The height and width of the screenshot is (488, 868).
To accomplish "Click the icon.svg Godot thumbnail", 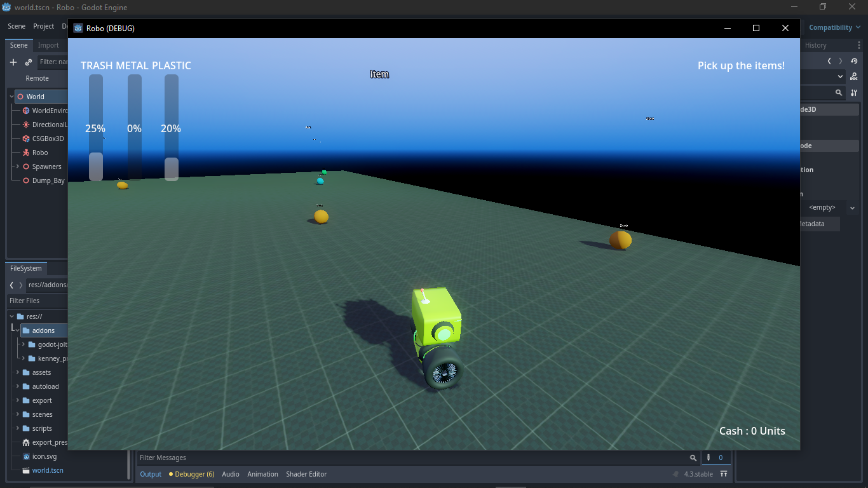I will [x=26, y=456].
